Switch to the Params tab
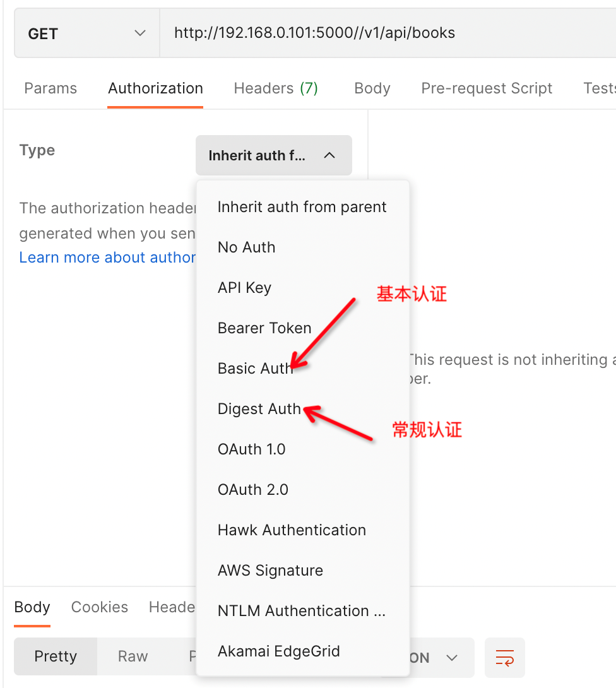616x688 pixels. point(50,88)
